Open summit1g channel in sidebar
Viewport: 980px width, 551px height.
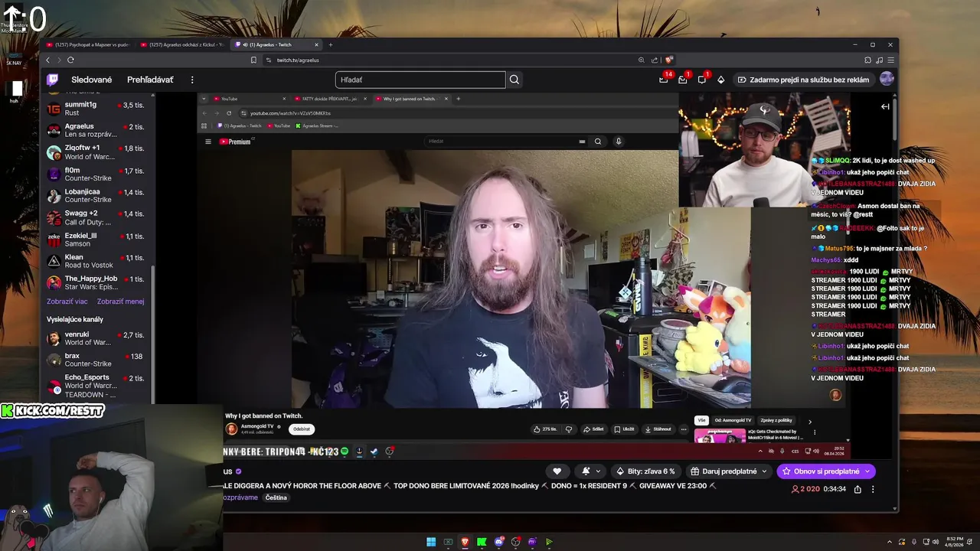98,109
